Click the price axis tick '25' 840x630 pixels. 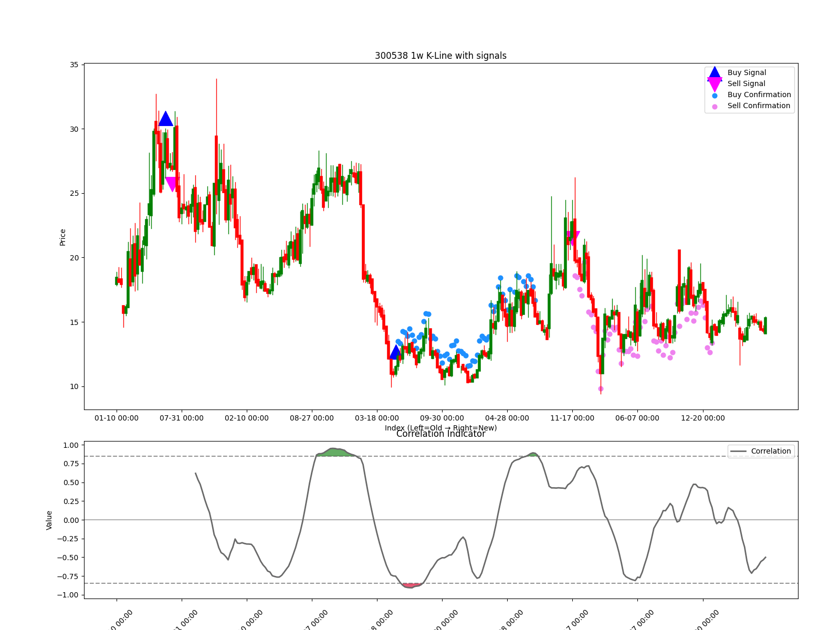point(74,194)
